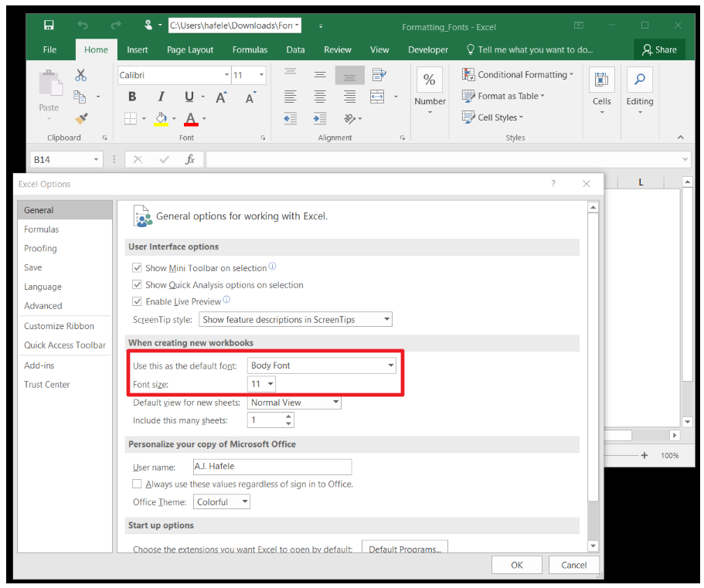The image size is (704, 588).
Task: Switch to the Insert tab
Action: (x=137, y=49)
